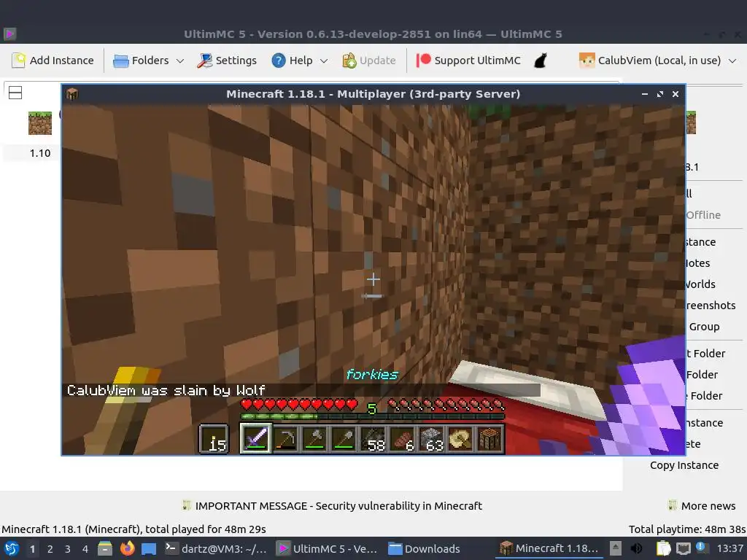Click the tray up-arrow icon
Screen dimensions: 747x560
[x=616, y=548]
